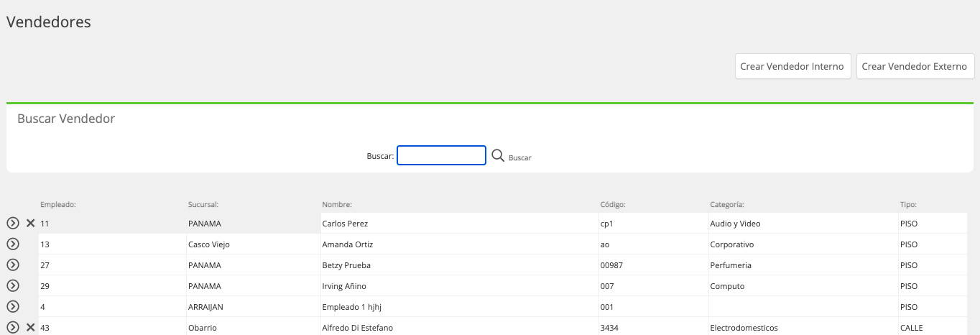This screenshot has height=335, width=980.
Task: Click the code cell 00987
Action: click(x=652, y=265)
